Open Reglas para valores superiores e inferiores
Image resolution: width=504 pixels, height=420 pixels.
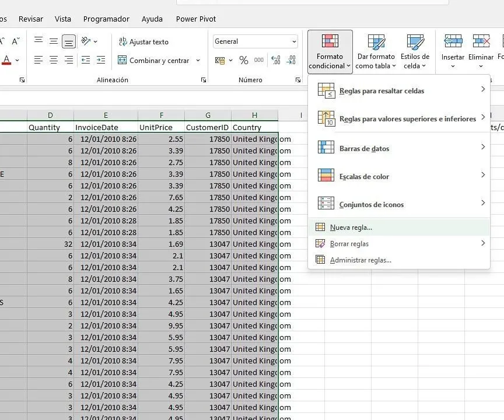pyautogui.click(x=399, y=118)
